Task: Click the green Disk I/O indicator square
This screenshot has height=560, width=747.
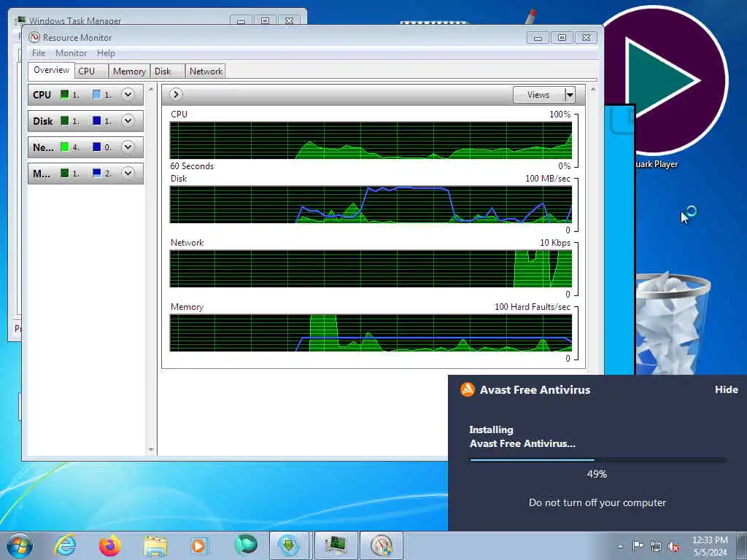Action: coord(64,120)
